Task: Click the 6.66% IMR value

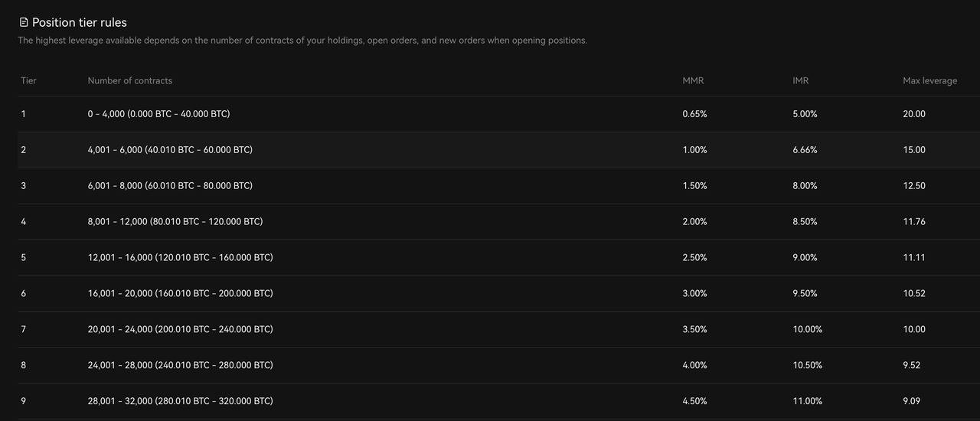Action: tap(805, 150)
